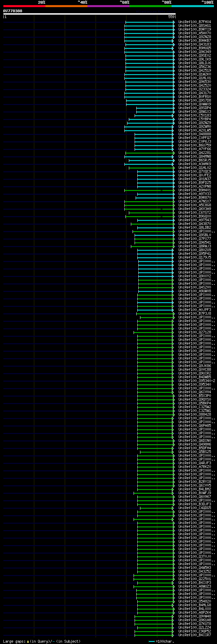Click label UniRef100_B5X3P0
This screenshot has width=217, height=644.
coord(195,396)
